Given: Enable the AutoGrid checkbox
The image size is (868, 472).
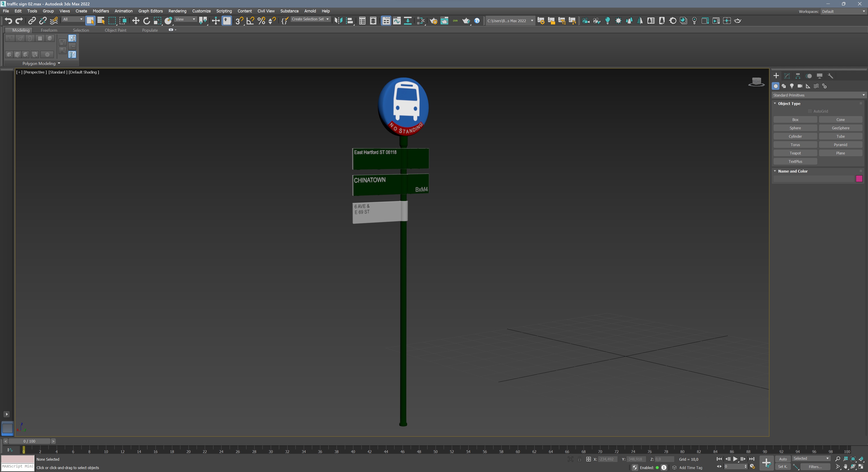Looking at the screenshot, I should 810,111.
